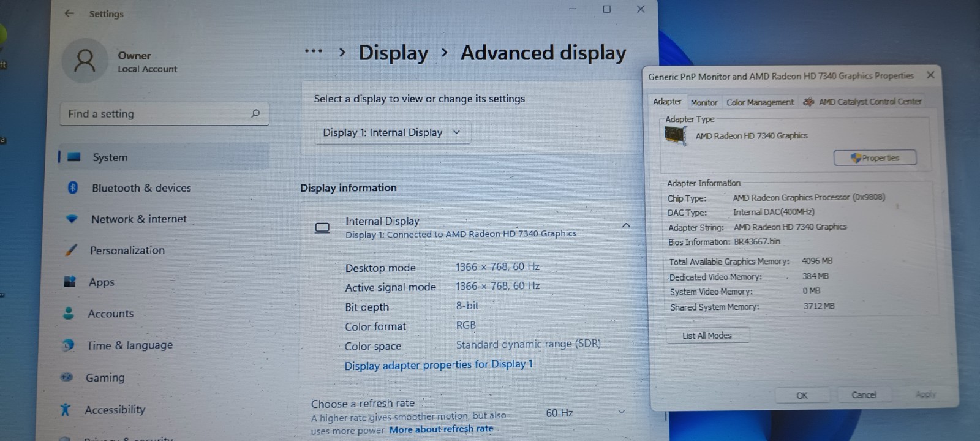Click the 1366 × 768 Desktop mode value
Viewport: 980px width, 441px height.
pos(497,266)
